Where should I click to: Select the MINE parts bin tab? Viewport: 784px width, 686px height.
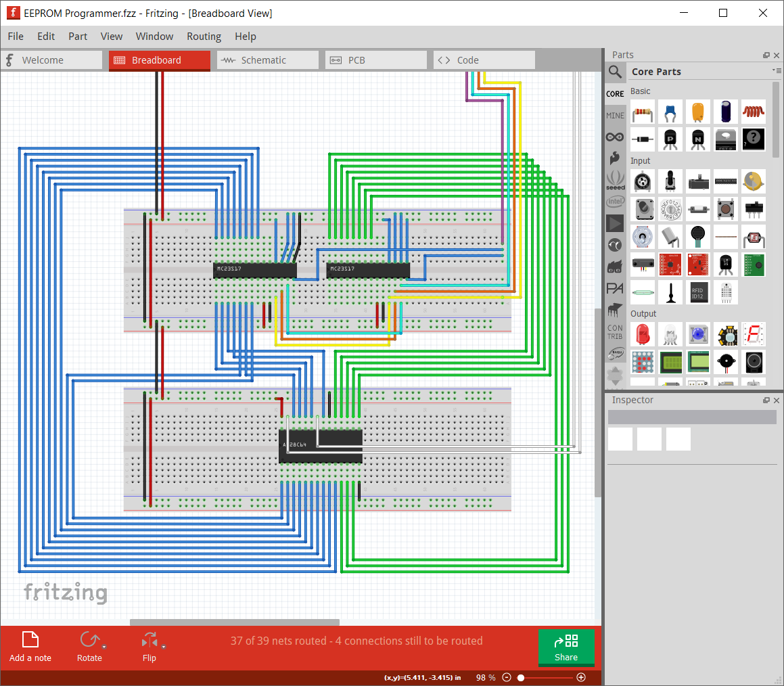615,116
